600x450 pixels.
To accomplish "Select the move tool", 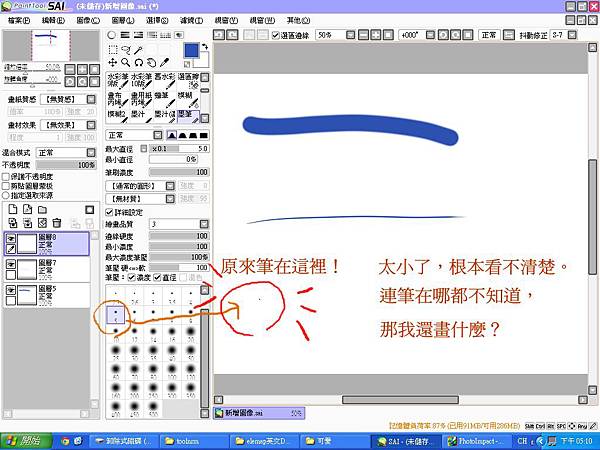I will (113, 62).
